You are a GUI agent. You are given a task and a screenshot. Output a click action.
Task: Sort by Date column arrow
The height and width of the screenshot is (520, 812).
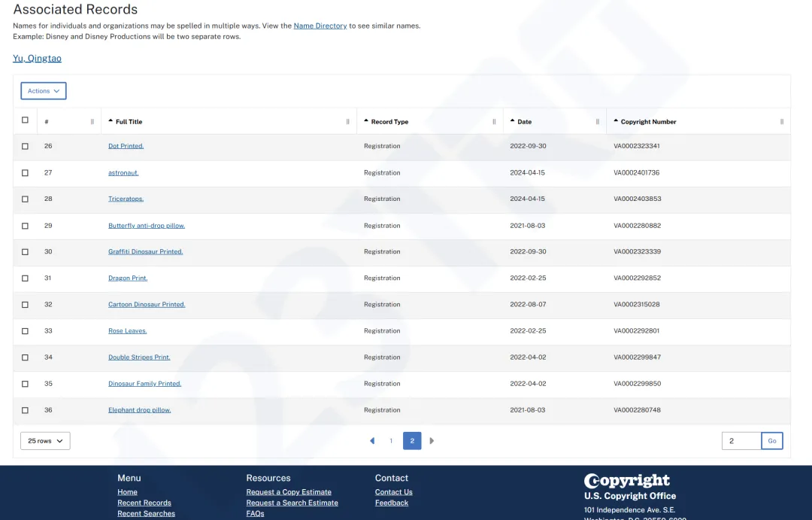pos(513,121)
